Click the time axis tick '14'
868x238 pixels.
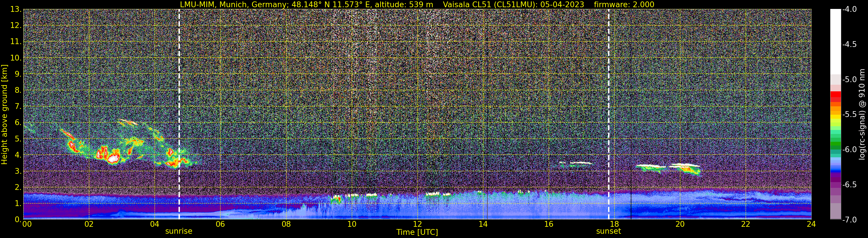(x=483, y=224)
